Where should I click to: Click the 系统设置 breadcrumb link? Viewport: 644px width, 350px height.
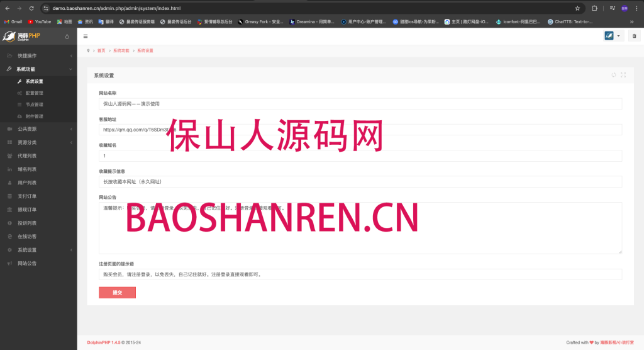click(x=145, y=50)
